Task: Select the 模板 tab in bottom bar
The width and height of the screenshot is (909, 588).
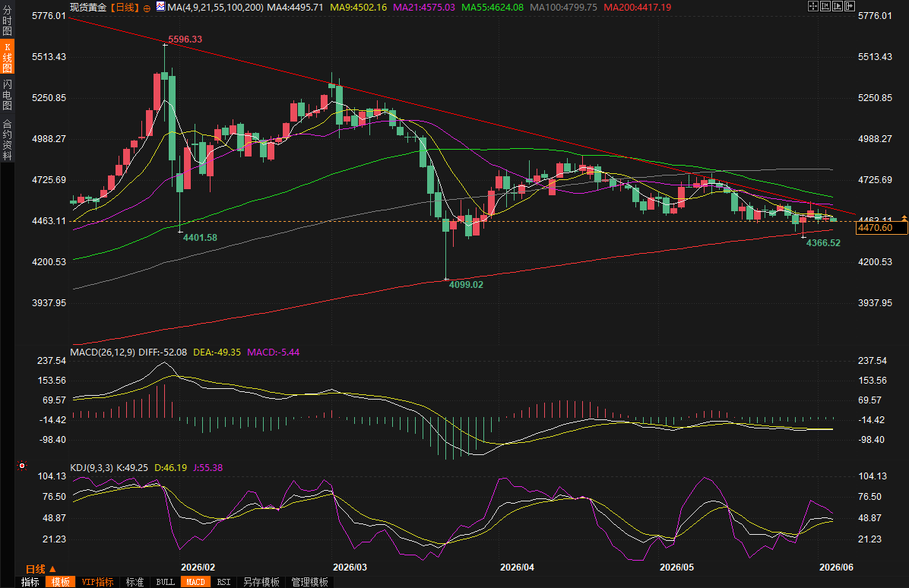Action: pyautogui.click(x=60, y=582)
